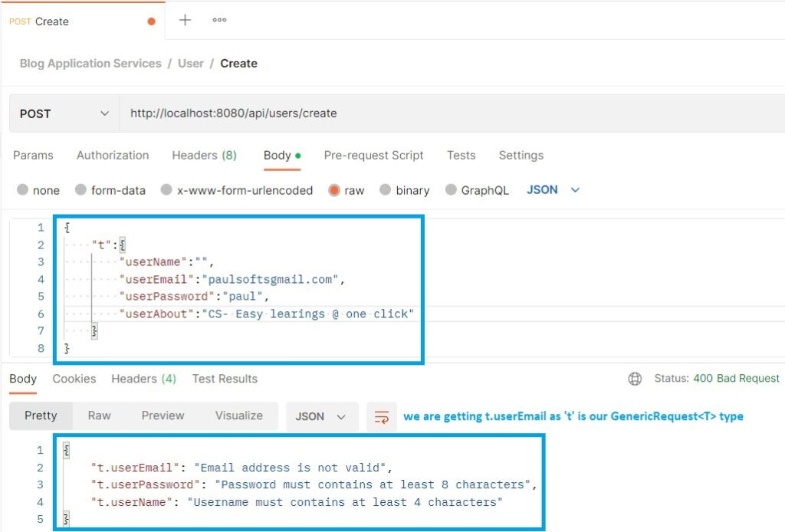Click the globe icon near response status

(636, 378)
